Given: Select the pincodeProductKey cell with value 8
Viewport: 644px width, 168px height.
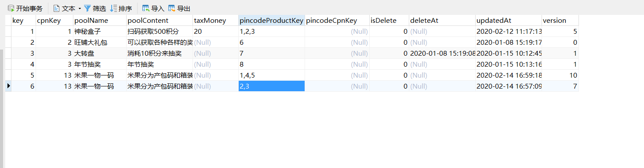Looking at the screenshot, I should pyautogui.click(x=271, y=64).
